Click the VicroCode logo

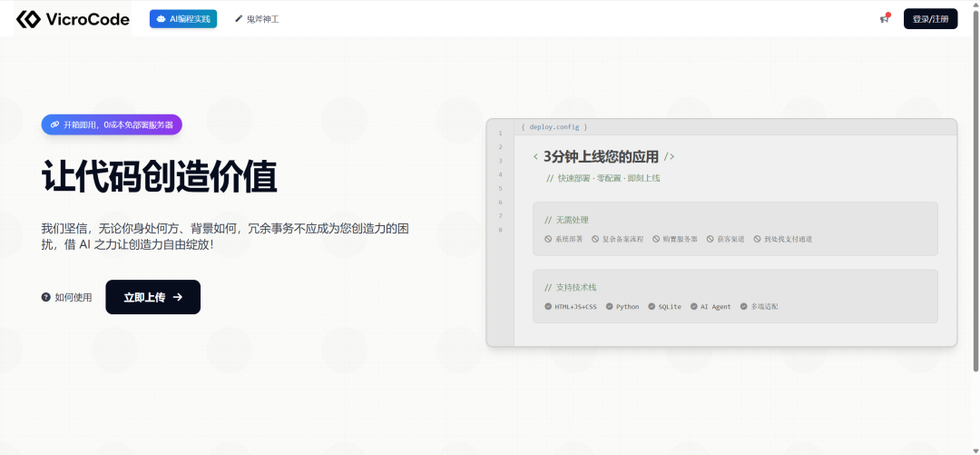coord(73,19)
